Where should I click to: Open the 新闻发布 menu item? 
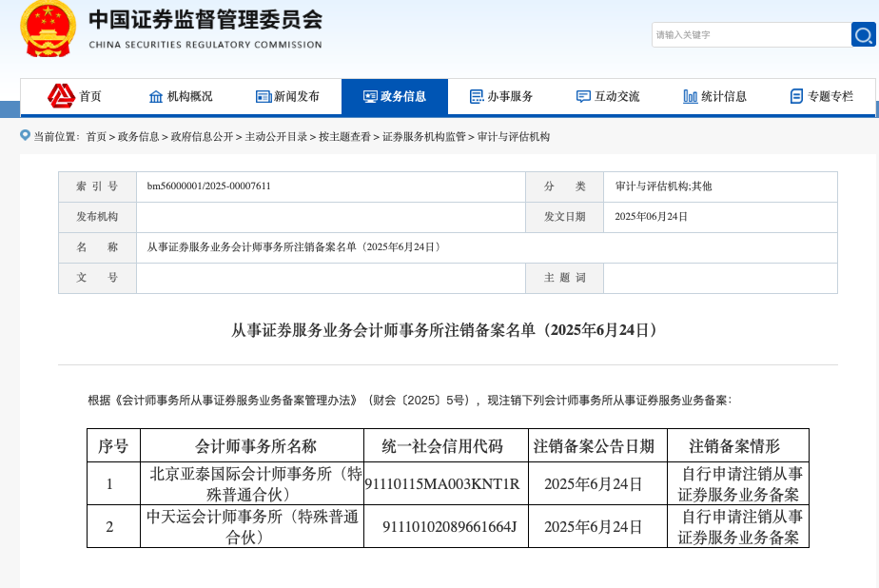coord(296,96)
